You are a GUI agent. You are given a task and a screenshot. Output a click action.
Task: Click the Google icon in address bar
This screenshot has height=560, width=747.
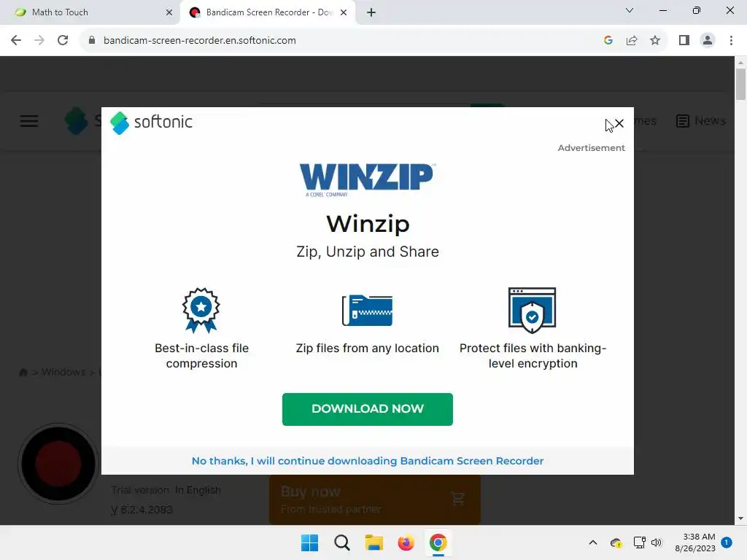[x=608, y=41]
